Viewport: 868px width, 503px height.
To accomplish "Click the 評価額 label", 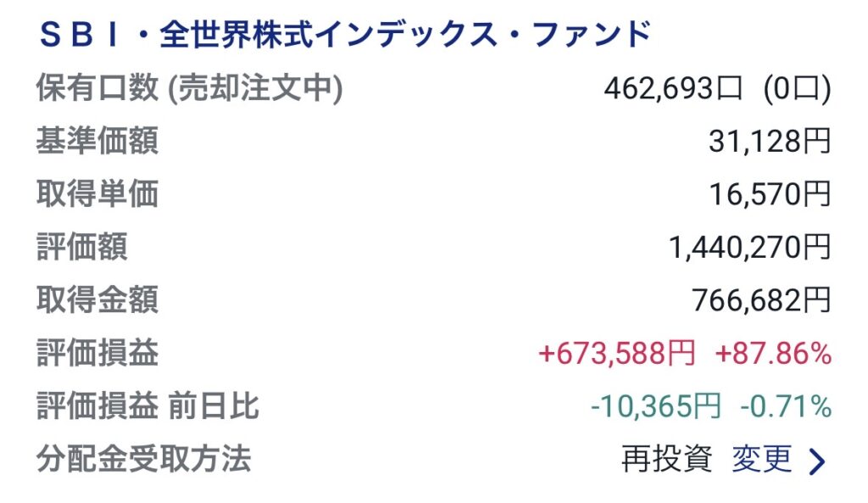I will 81,248.
